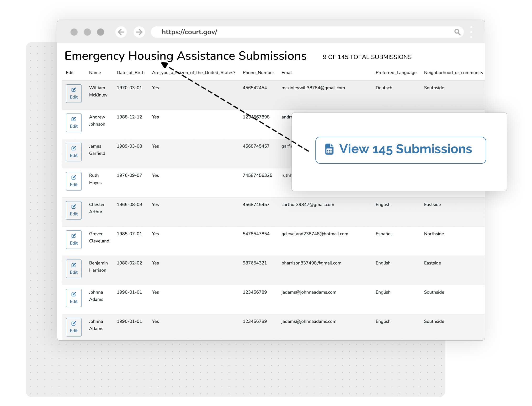Click the browser forward arrow
Screen dimensions: 532x406
tap(139, 32)
